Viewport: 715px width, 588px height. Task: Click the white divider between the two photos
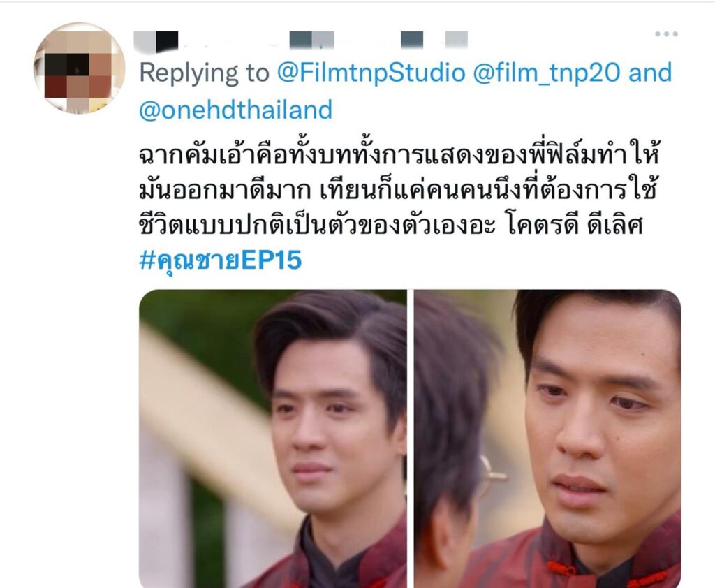[x=411, y=439]
